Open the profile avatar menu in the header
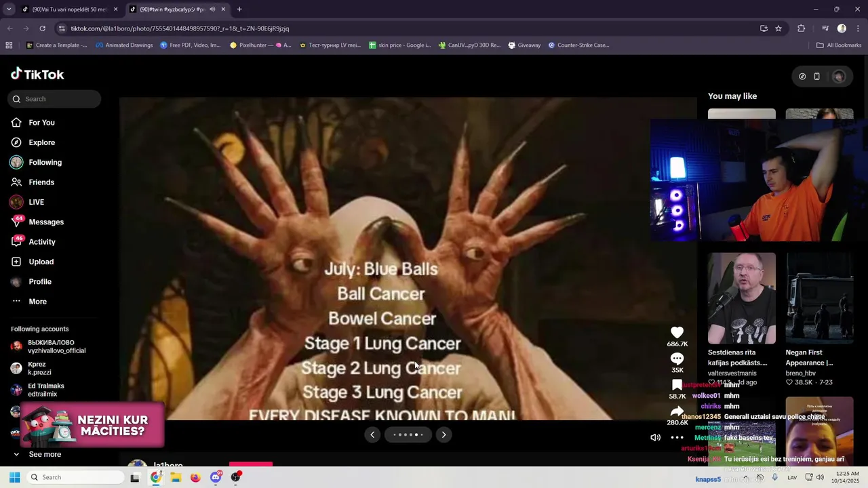Screen dimensions: 868x488 [839, 77]
